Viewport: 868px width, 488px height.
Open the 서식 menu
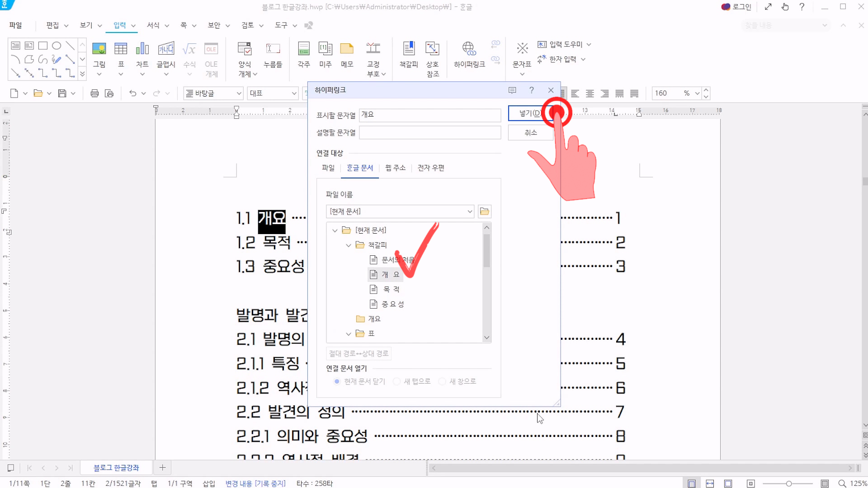point(153,25)
